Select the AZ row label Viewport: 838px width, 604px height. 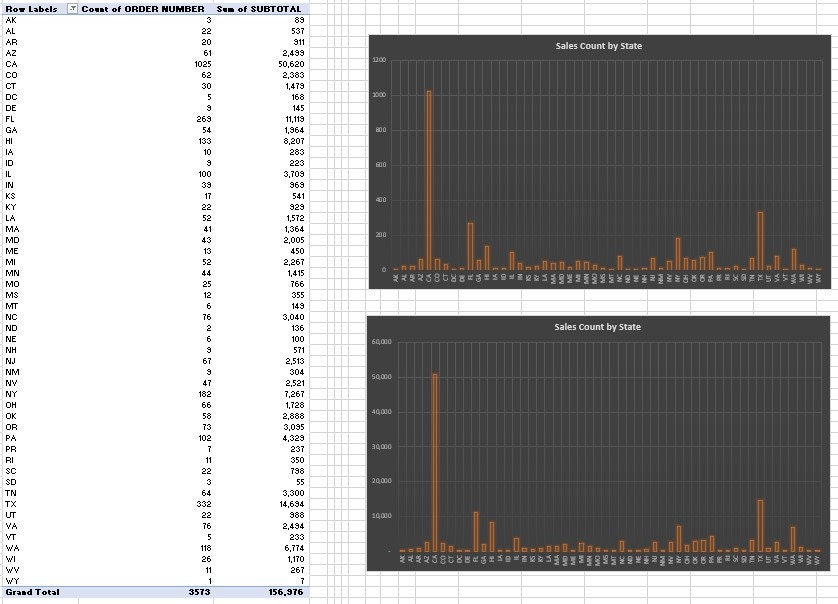pyautogui.click(x=11, y=53)
